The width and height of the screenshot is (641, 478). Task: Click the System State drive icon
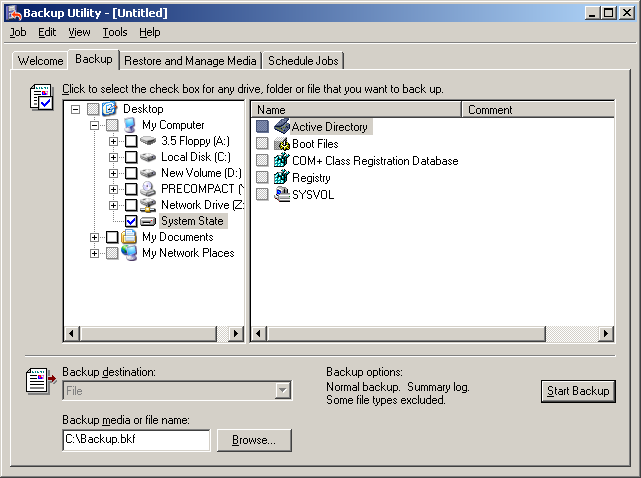click(x=148, y=221)
